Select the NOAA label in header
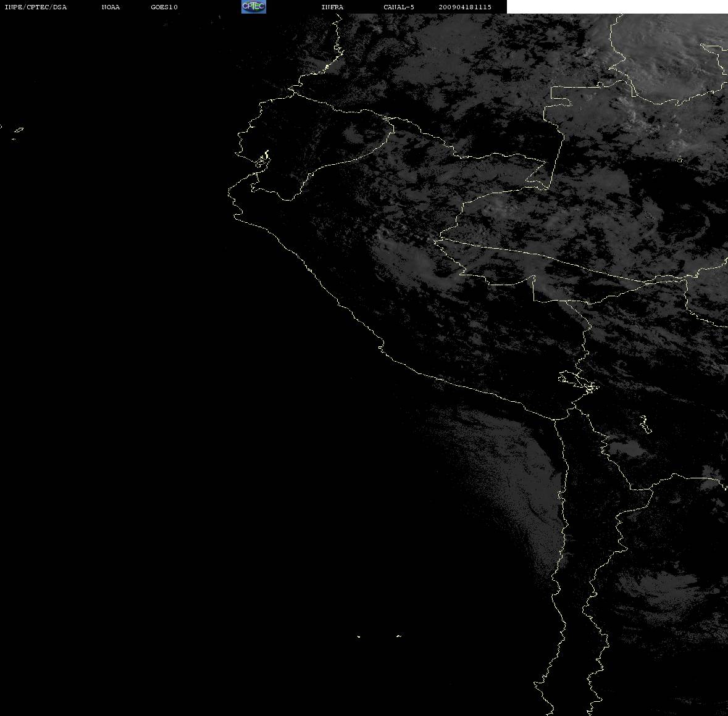Screen dimensions: 728x716 [111, 7]
